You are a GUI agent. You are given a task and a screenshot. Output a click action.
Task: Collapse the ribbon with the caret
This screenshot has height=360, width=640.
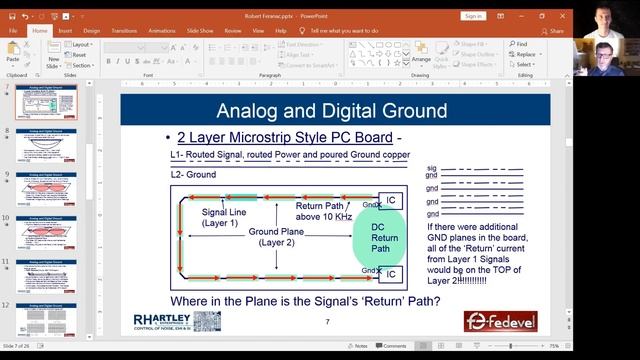pos(567,76)
